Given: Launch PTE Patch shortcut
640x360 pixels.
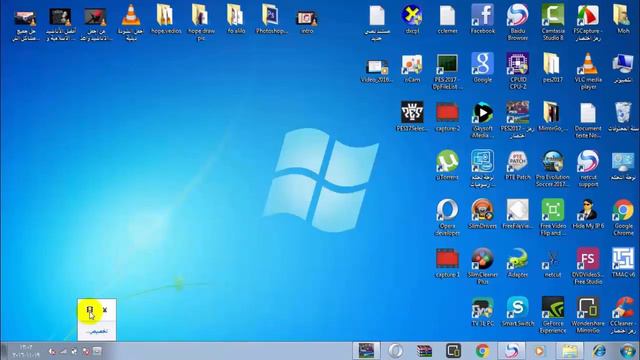Looking at the screenshot, I should [x=518, y=165].
